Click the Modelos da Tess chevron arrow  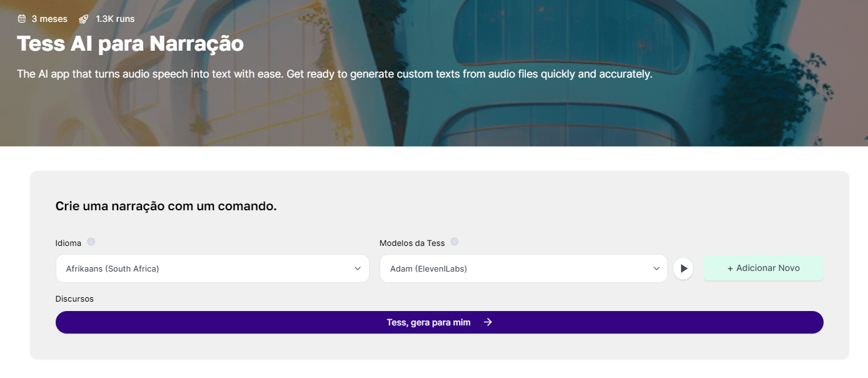657,268
